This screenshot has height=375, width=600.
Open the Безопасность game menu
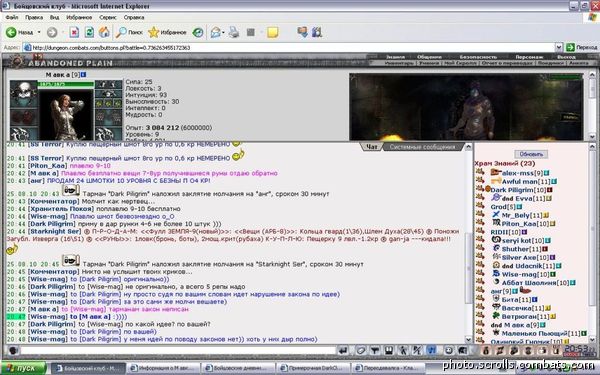[x=478, y=57]
